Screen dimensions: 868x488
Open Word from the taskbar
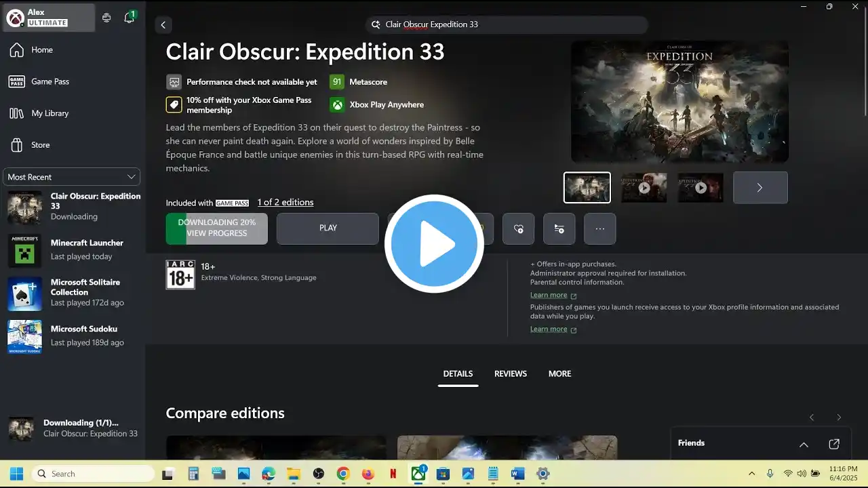point(518,474)
